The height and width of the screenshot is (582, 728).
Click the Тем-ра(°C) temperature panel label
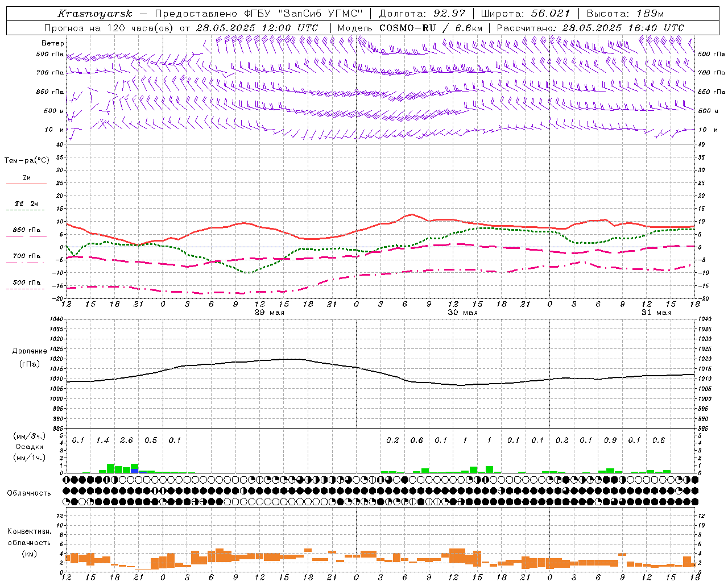[x=27, y=161]
